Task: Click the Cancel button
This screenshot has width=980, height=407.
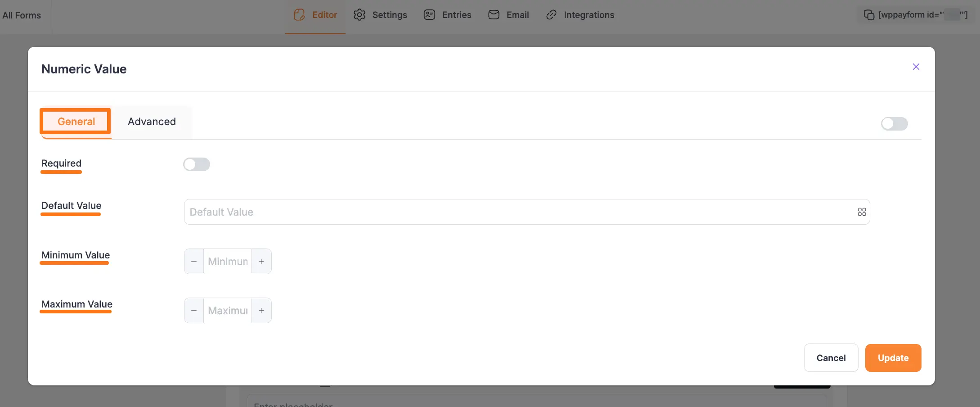Action: tap(831, 358)
